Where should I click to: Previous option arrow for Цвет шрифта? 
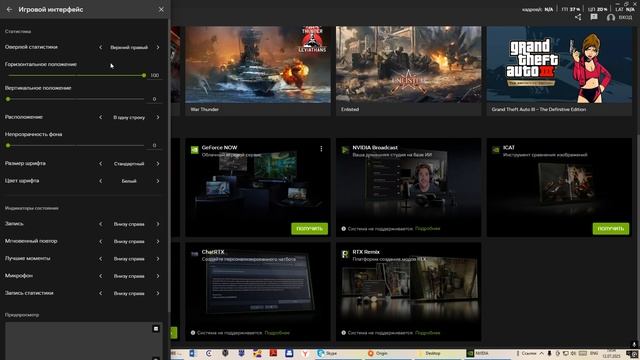click(x=101, y=181)
